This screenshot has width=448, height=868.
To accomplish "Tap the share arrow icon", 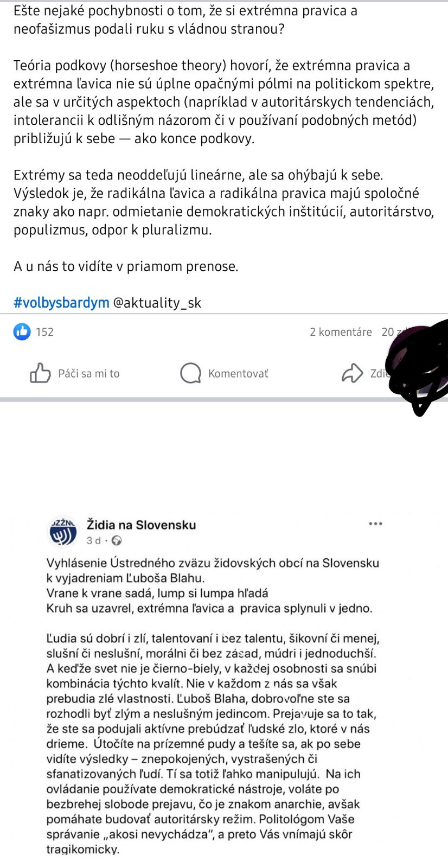I will [352, 373].
